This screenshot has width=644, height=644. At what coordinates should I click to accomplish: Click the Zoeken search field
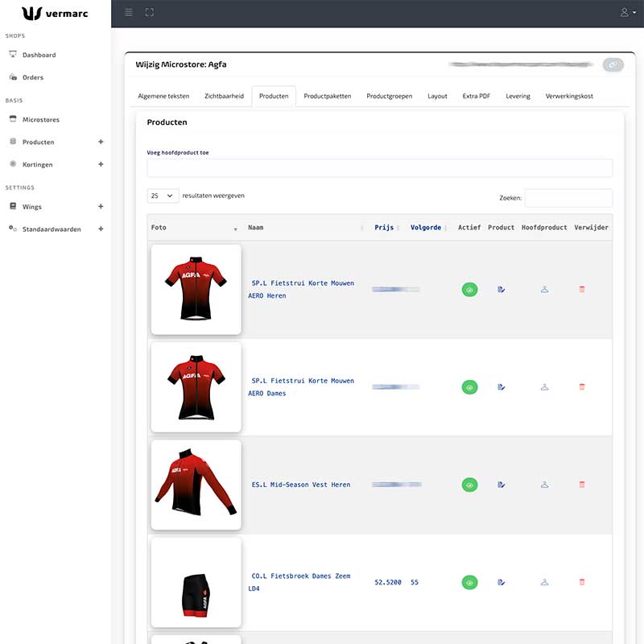point(568,198)
